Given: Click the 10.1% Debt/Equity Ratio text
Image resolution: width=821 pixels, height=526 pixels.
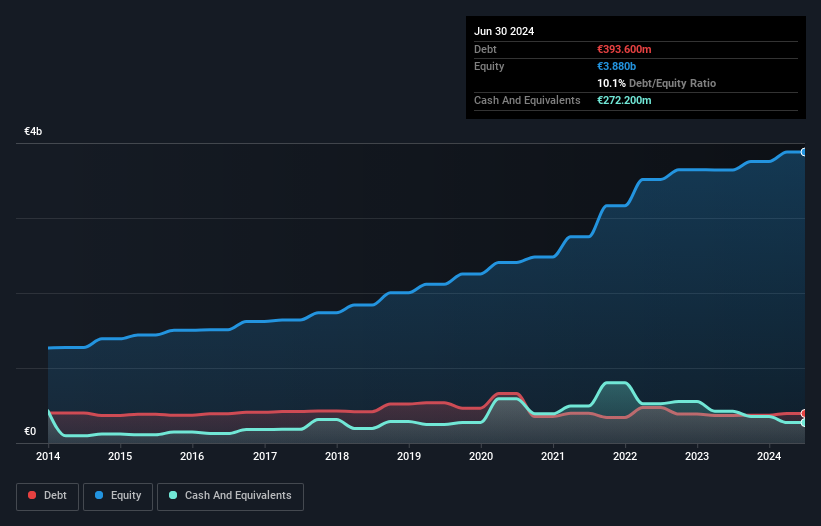Looking at the screenshot, I should [x=657, y=83].
